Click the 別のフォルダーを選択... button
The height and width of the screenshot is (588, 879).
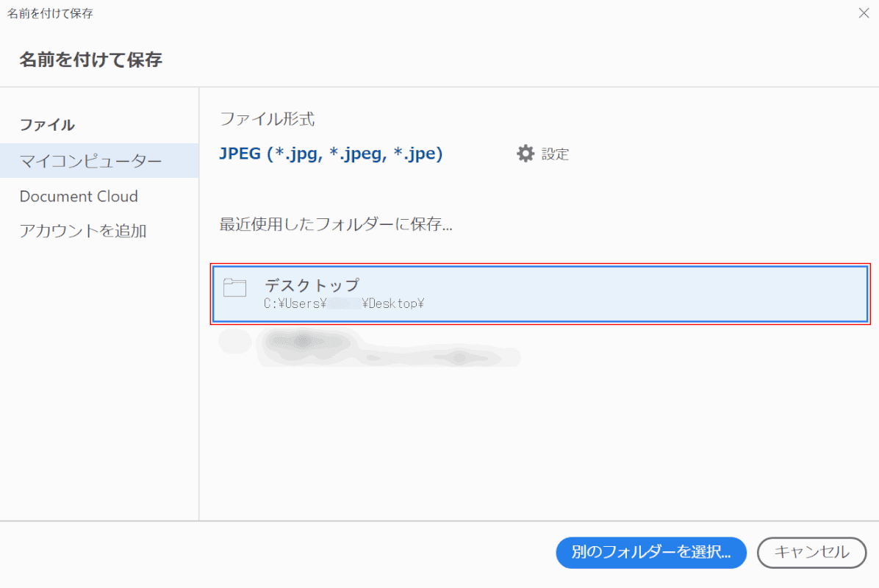point(651,552)
